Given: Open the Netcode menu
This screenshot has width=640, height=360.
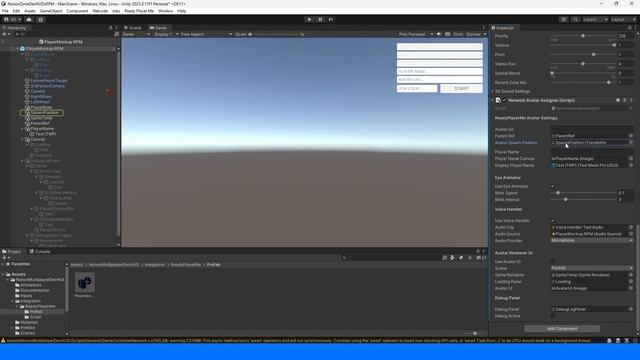Looking at the screenshot, I should [x=100, y=11].
